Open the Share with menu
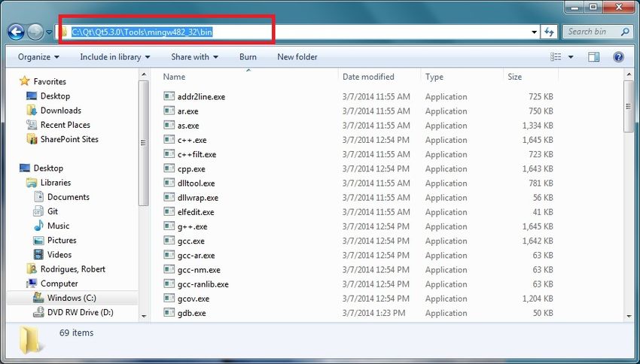The height and width of the screenshot is (364, 640). click(195, 57)
